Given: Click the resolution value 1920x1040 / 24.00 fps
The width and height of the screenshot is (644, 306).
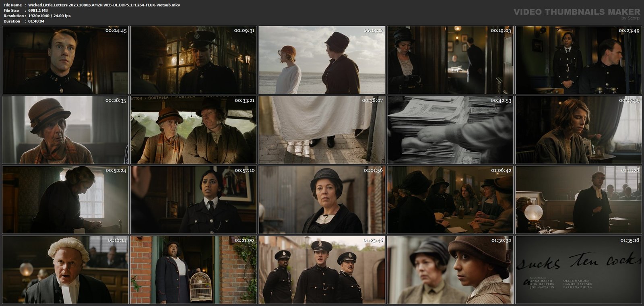Looking at the screenshot, I should coord(50,16).
